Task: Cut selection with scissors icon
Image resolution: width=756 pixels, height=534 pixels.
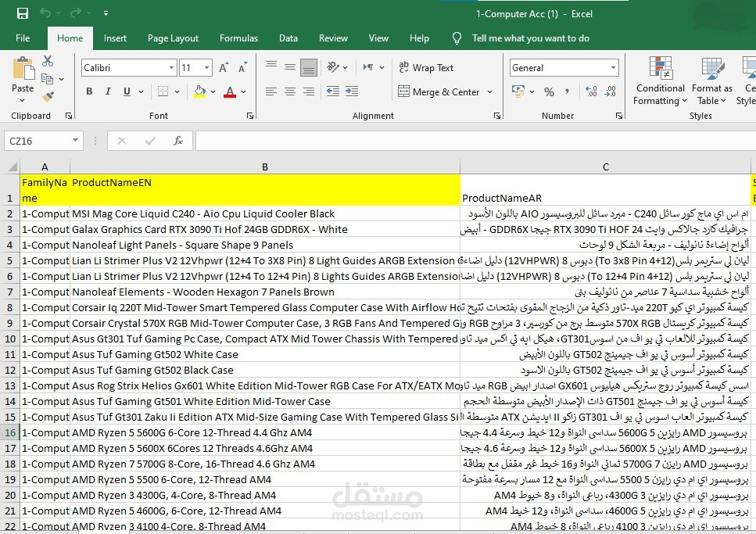Action: 47,61
